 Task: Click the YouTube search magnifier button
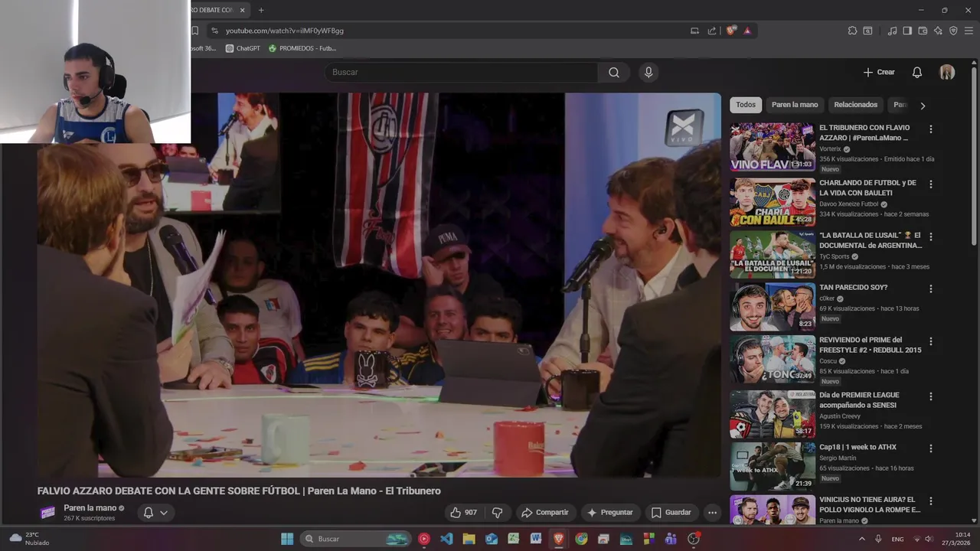[614, 72]
